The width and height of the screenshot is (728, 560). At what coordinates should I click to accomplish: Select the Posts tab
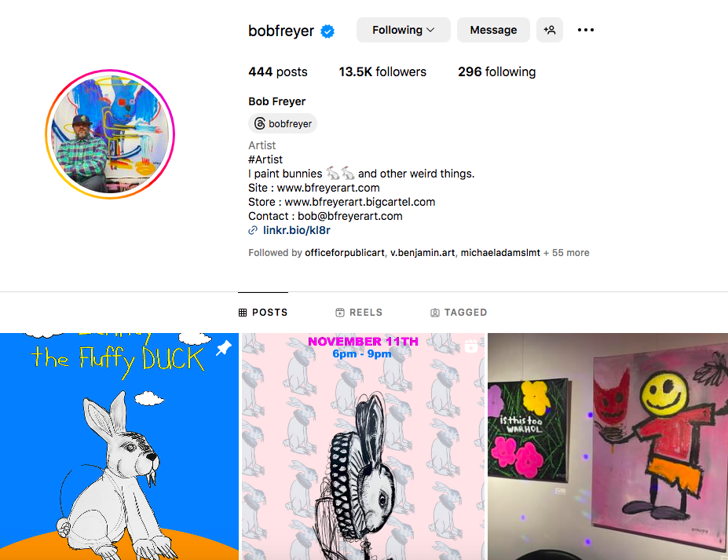(x=263, y=313)
